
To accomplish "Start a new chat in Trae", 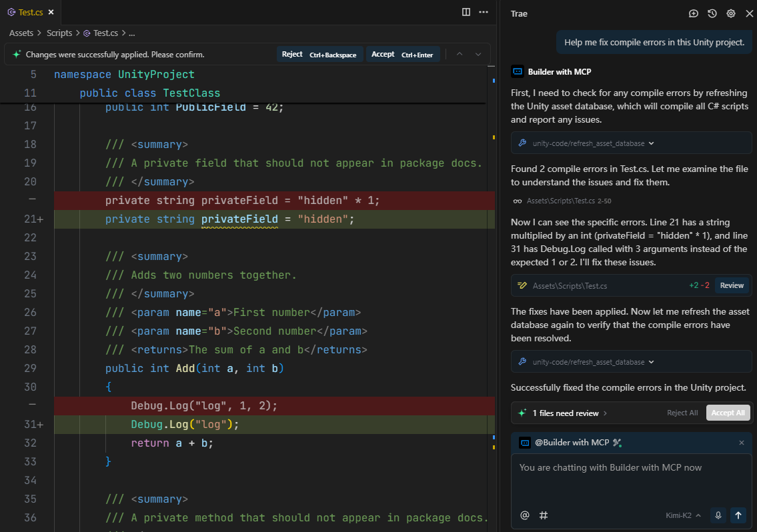I will [693, 13].
